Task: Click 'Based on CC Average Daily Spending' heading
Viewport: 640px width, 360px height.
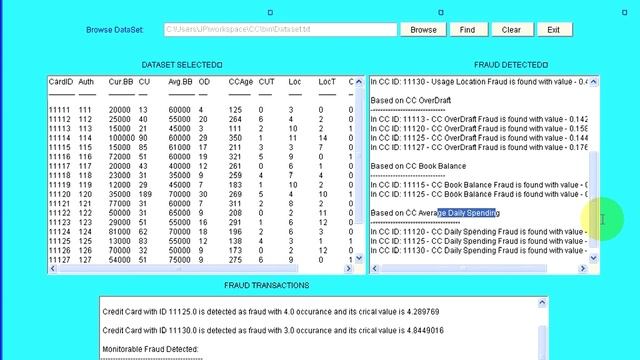Action: click(435, 213)
